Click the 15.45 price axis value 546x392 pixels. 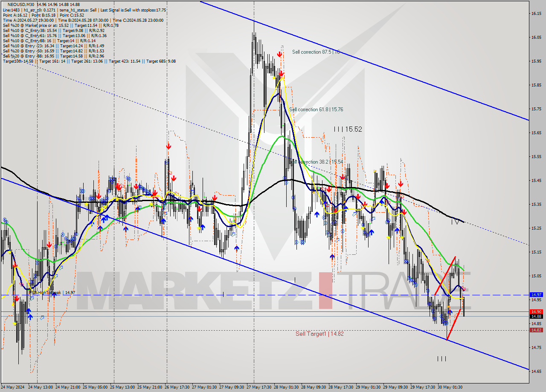[x=536, y=181]
